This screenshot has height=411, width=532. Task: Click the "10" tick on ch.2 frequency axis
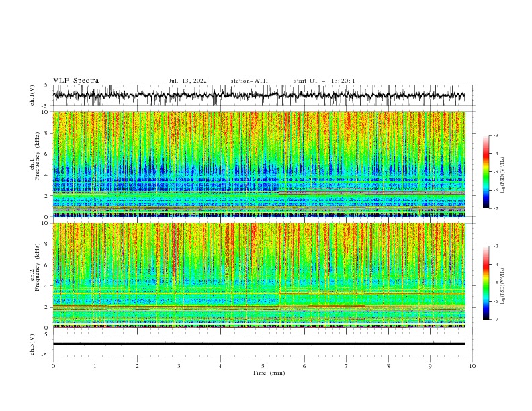pyautogui.click(x=46, y=223)
